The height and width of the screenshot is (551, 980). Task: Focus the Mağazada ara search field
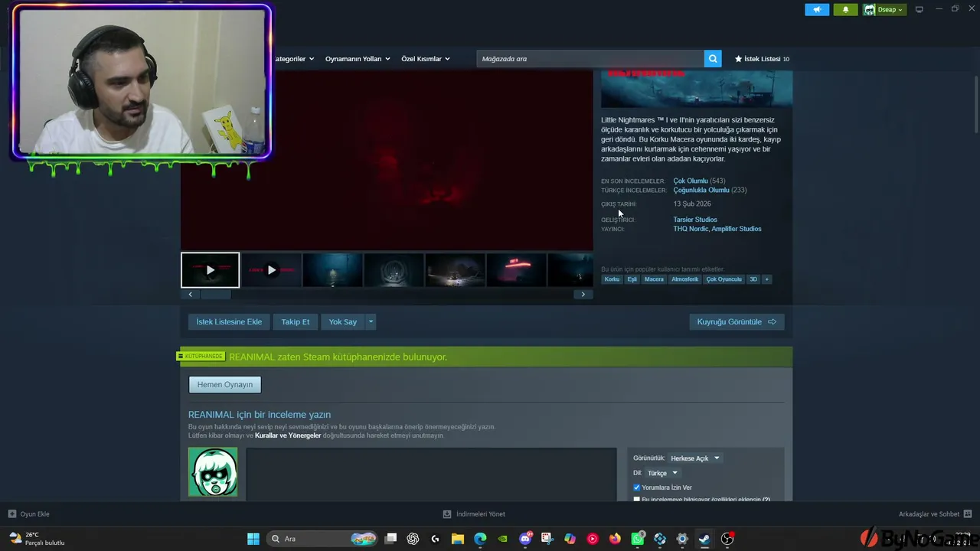(x=590, y=59)
